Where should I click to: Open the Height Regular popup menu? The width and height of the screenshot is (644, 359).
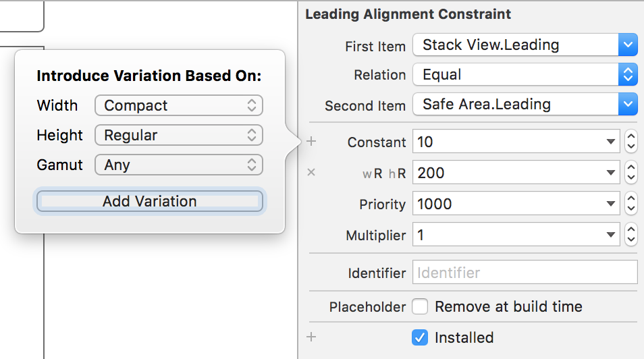[x=179, y=135]
